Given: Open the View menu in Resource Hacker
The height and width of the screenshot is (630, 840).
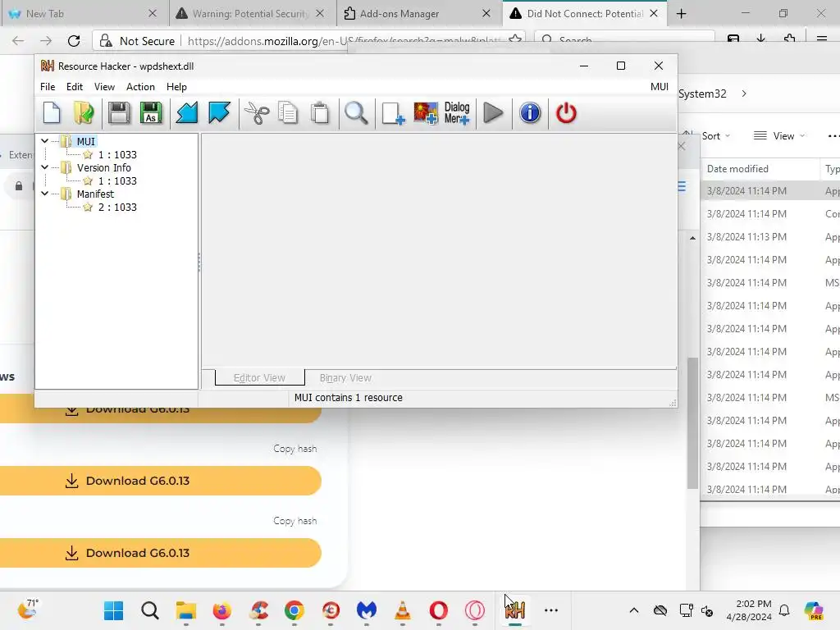Looking at the screenshot, I should pyautogui.click(x=104, y=87).
